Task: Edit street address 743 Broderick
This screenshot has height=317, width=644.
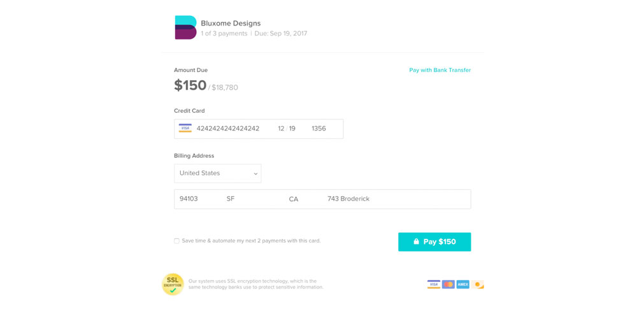Action: pyautogui.click(x=348, y=199)
